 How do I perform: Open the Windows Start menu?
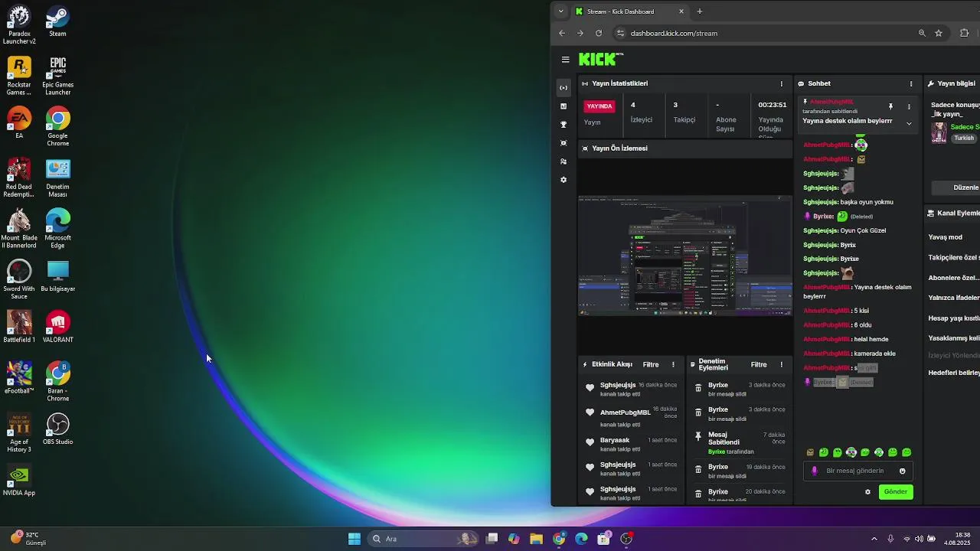click(354, 539)
